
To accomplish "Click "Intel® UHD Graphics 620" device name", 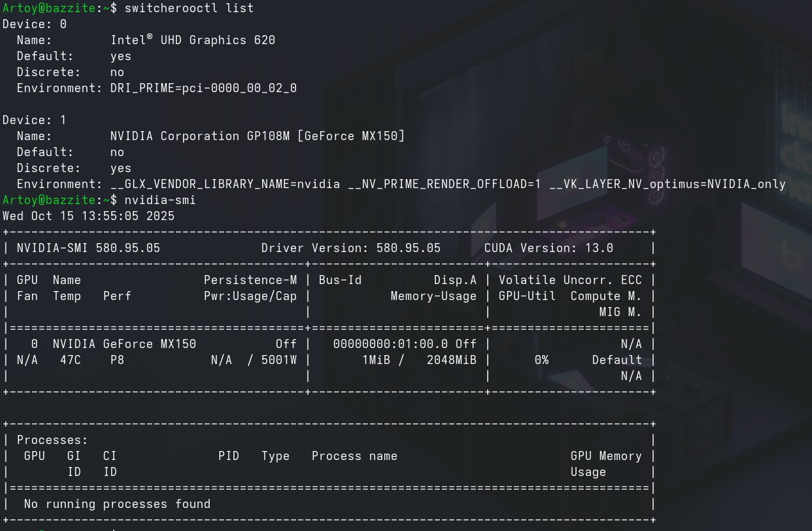I will pyautogui.click(x=192, y=40).
